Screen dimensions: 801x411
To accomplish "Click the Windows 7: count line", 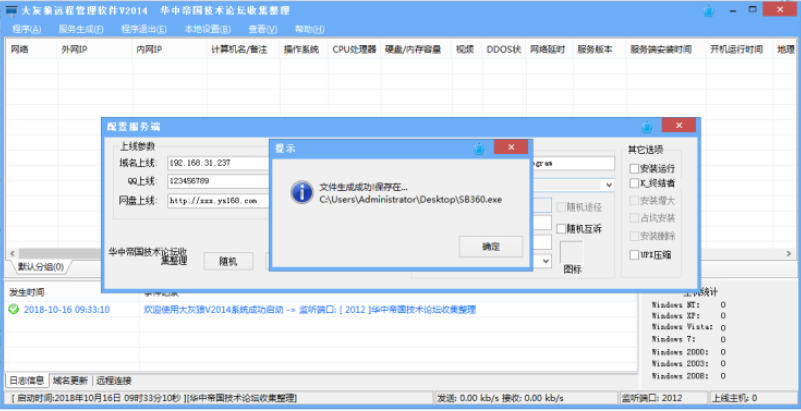I will point(688,340).
